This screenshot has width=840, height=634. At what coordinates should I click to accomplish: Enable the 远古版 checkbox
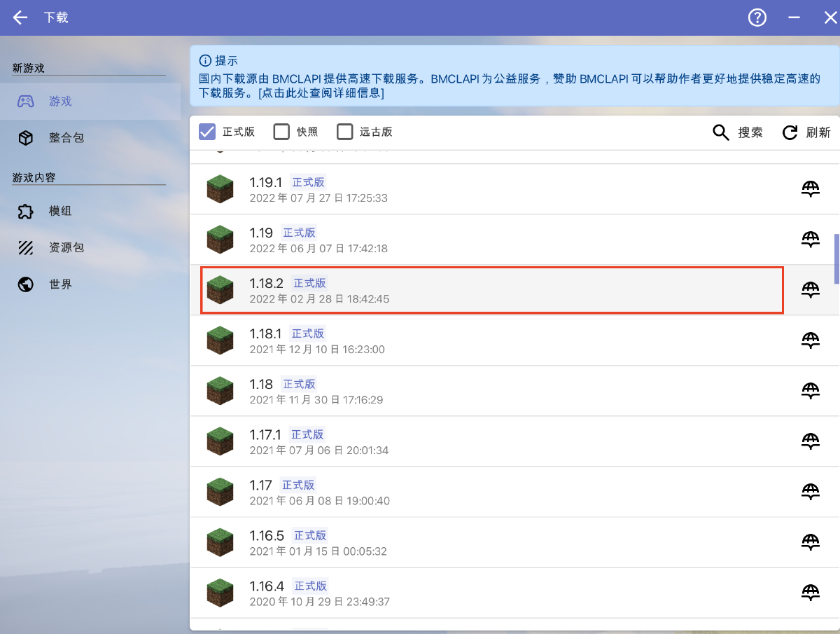pyautogui.click(x=344, y=132)
